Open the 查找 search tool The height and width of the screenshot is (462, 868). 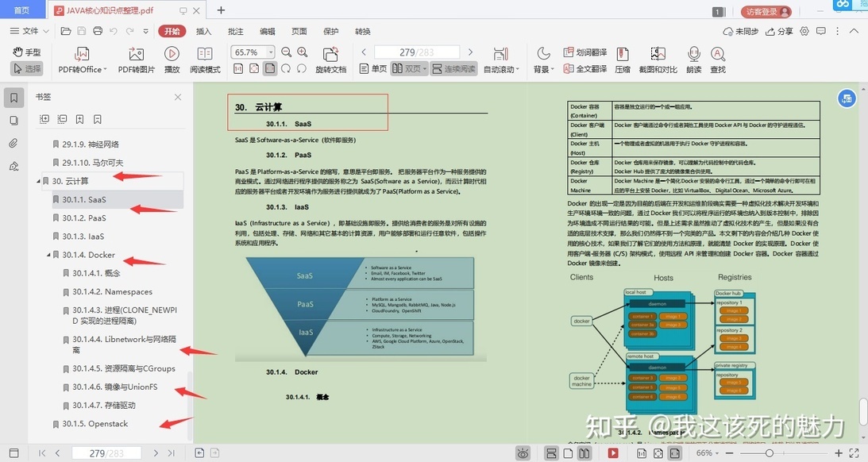(x=718, y=60)
